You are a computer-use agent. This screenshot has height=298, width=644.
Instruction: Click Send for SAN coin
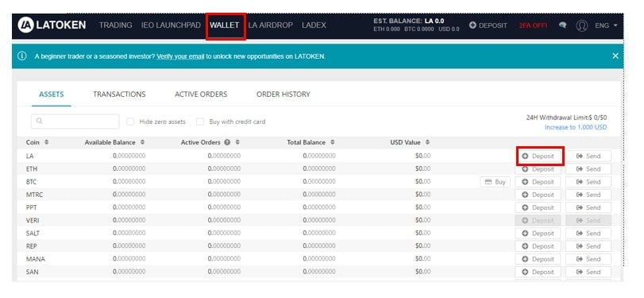tap(588, 272)
